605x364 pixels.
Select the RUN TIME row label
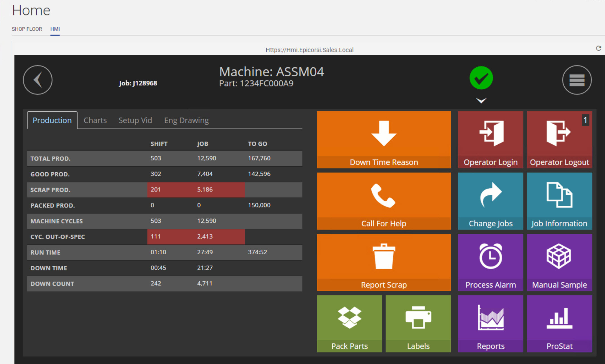(x=45, y=252)
